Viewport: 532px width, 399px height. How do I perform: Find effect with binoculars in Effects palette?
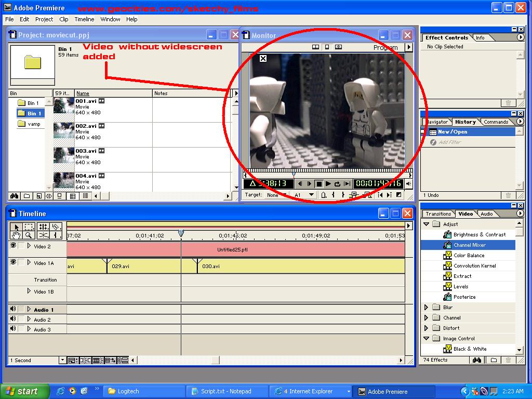(x=476, y=360)
